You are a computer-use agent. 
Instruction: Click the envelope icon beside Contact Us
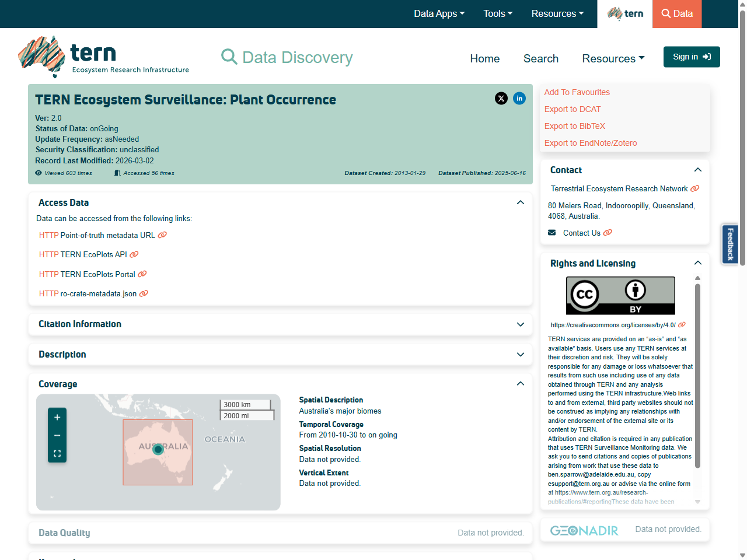tap(551, 232)
